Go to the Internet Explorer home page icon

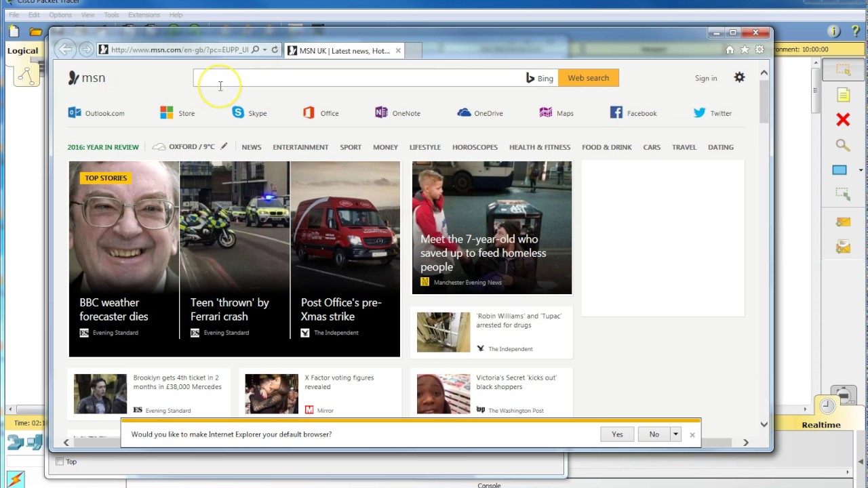[x=730, y=49]
